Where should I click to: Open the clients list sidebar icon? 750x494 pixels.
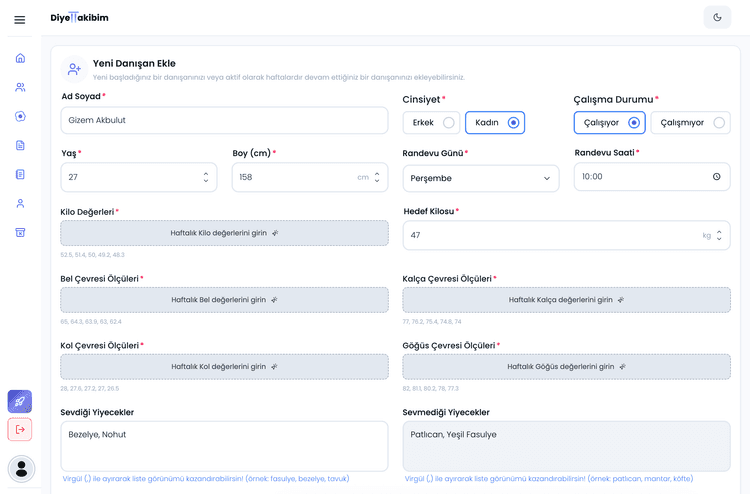[x=20, y=87]
